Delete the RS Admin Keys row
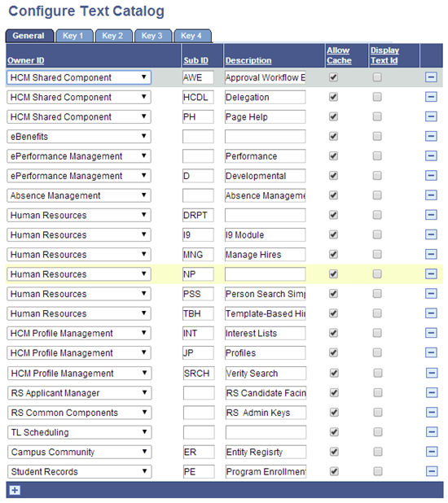 click(431, 412)
